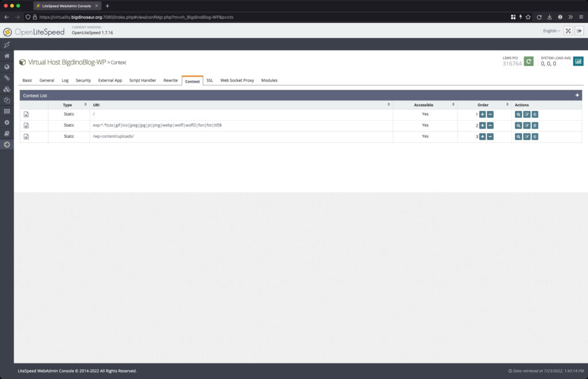Image resolution: width=588 pixels, height=379 pixels.
Task: Open Virtual Hosts from sidebar chain-links icon
Action: 6,78
